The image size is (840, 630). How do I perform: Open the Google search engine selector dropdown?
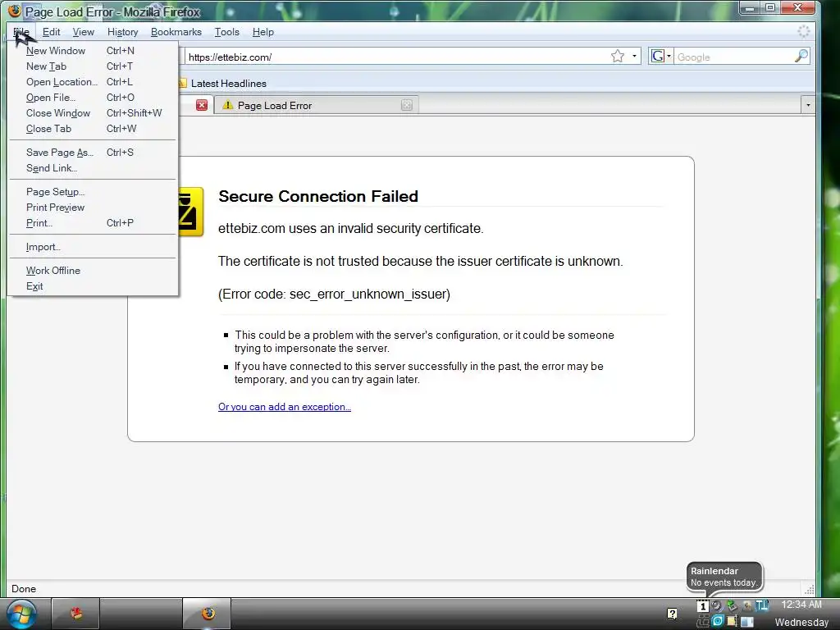click(x=660, y=56)
